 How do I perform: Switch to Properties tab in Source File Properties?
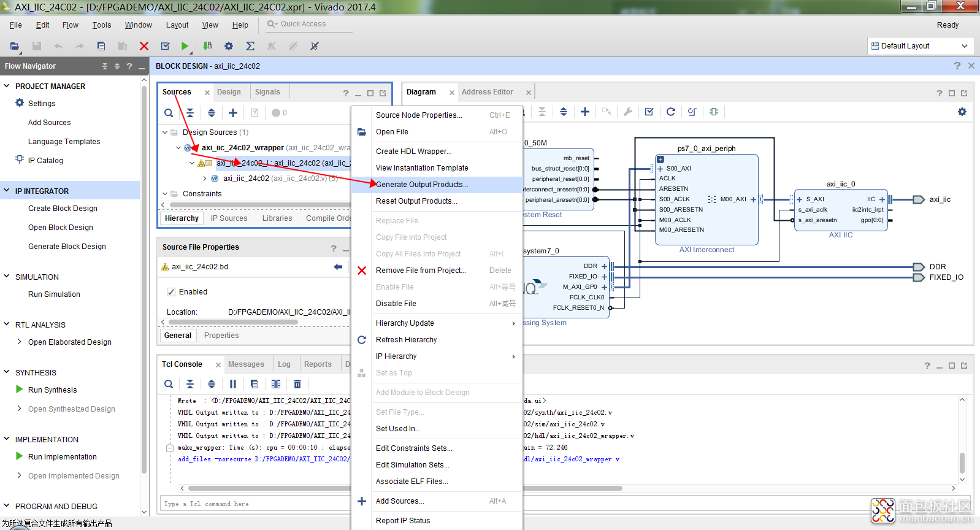[221, 336]
